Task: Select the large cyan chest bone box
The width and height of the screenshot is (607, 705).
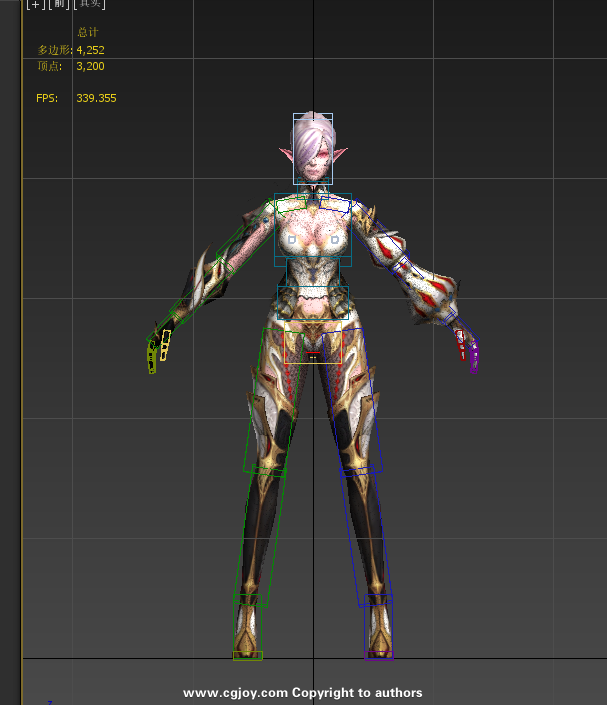Action: click(x=313, y=230)
